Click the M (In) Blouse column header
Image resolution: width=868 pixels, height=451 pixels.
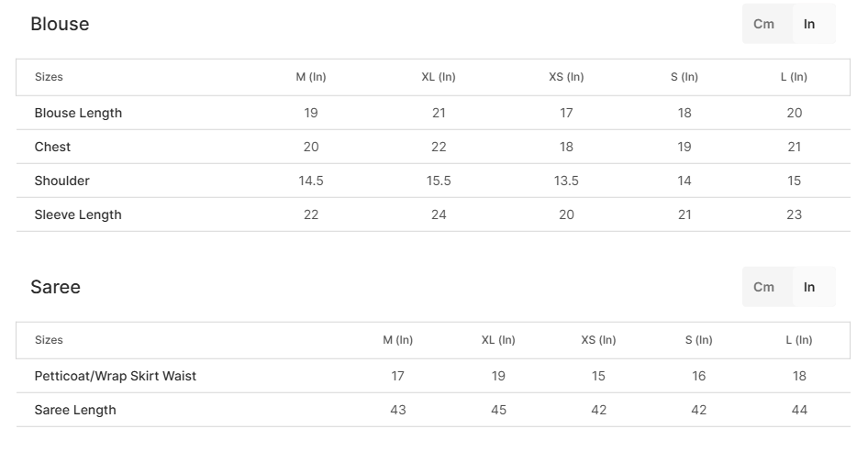(x=311, y=77)
